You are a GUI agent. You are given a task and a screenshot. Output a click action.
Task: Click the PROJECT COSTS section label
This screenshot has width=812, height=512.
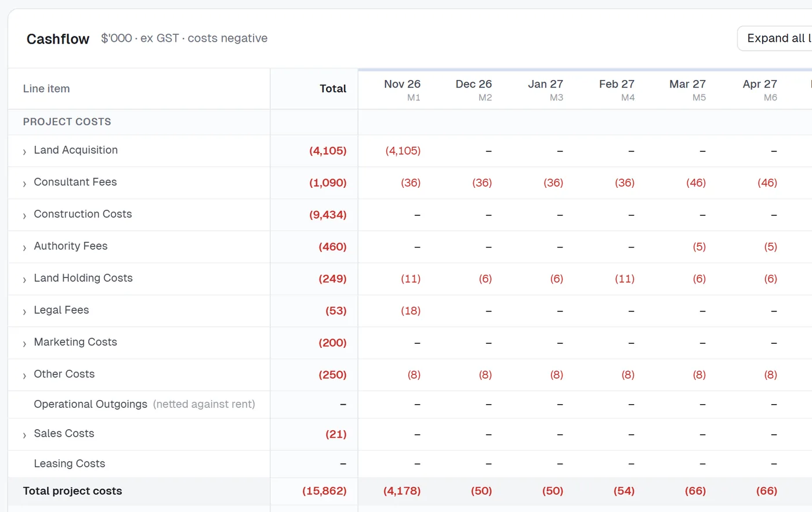(67, 122)
